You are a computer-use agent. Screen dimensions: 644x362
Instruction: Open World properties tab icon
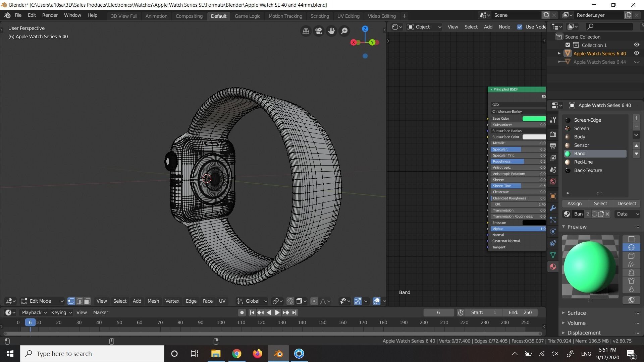pos(553,181)
